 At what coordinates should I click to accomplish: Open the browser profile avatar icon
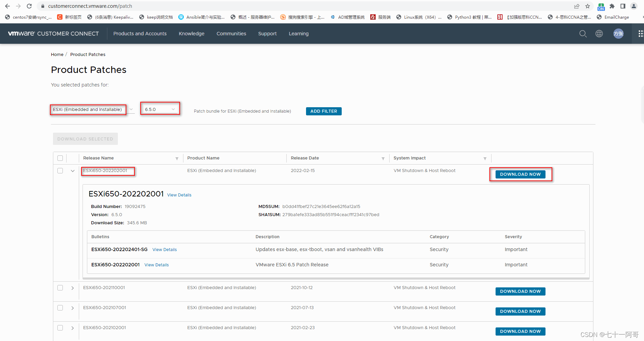[634, 6]
